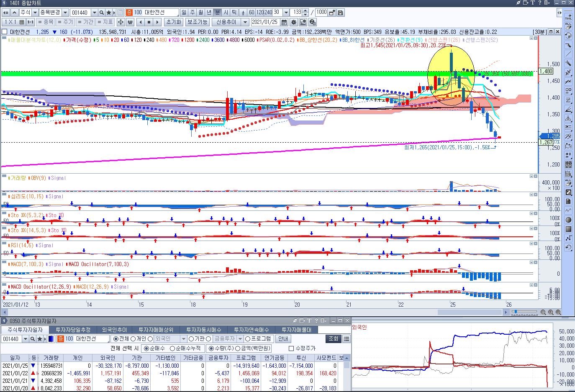Image resolution: width=575 pixels, height=392 pixels.
Task: Click the chart settings gear icon
Action: (294, 22)
